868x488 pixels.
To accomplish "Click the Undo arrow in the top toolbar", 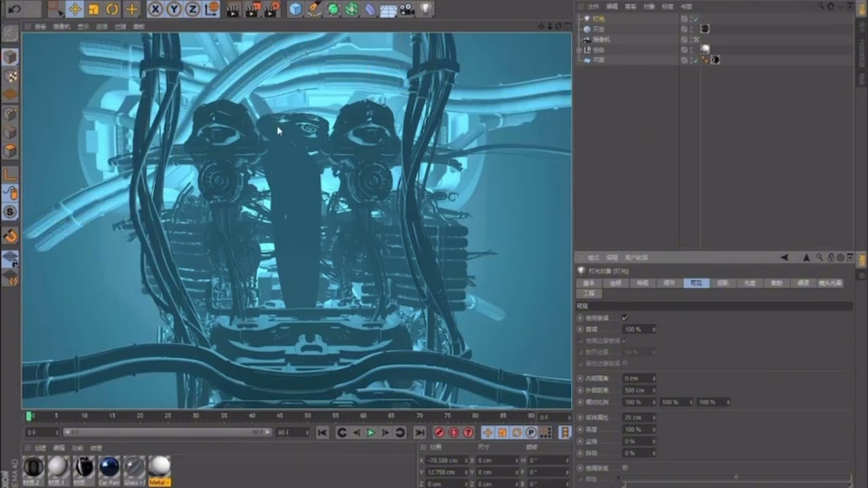I will click(14, 9).
